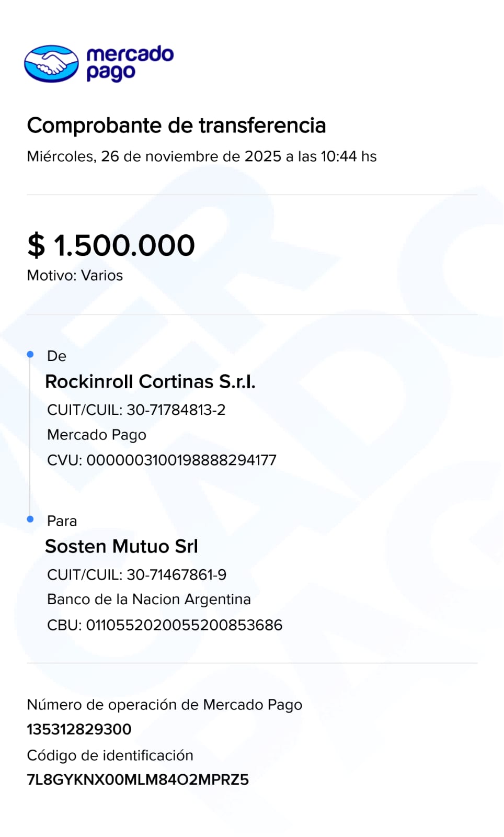Viewport: 504px width, 837px height.
Task: Click the "De" sender label
Action: click(56, 356)
